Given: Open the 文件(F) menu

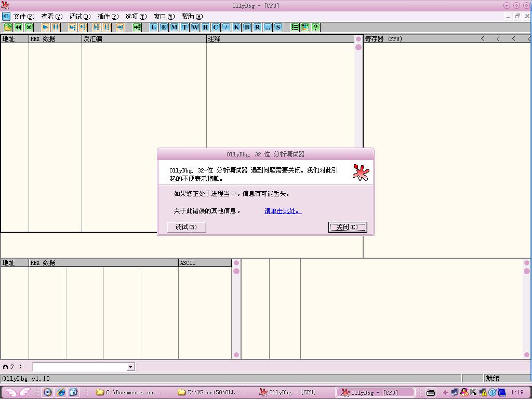Looking at the screenshot, I should tap(24, 16).
